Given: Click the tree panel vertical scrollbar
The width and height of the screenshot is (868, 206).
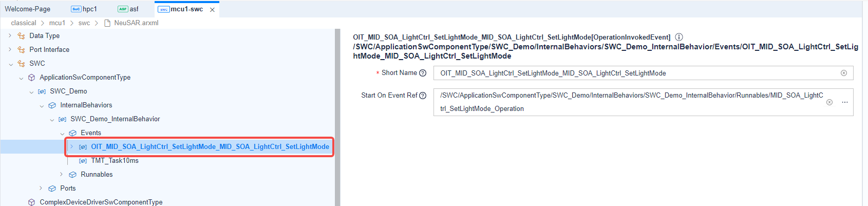Looking at the screenshot, I should pos(337,117).
